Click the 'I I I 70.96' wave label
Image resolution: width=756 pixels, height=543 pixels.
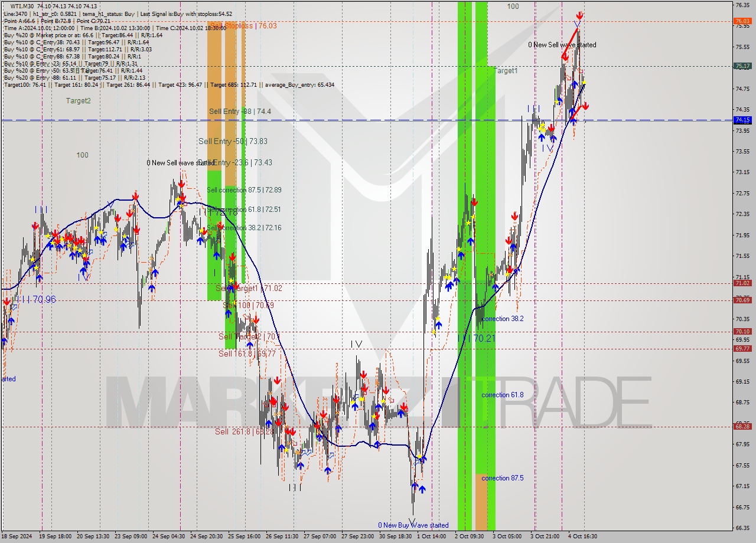click(35, 299)
